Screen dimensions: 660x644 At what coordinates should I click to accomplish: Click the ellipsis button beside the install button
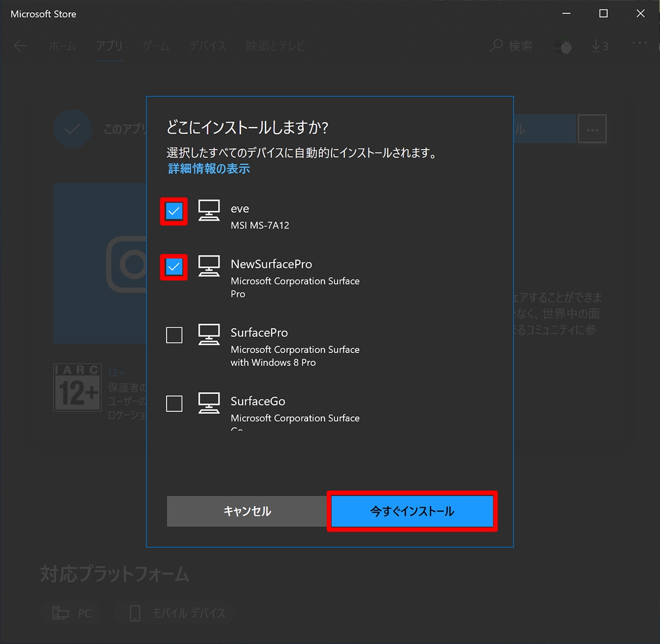pos(592,130)
